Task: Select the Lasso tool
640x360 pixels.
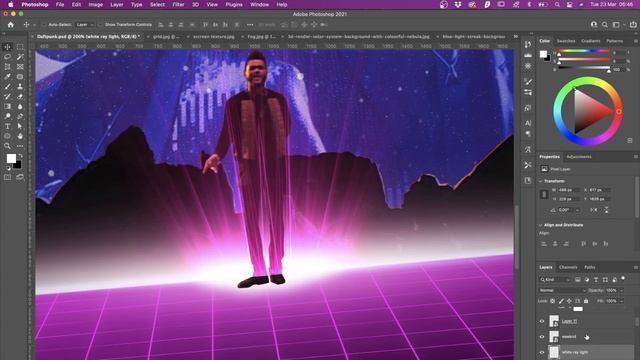Action: [x=7, y=57]
